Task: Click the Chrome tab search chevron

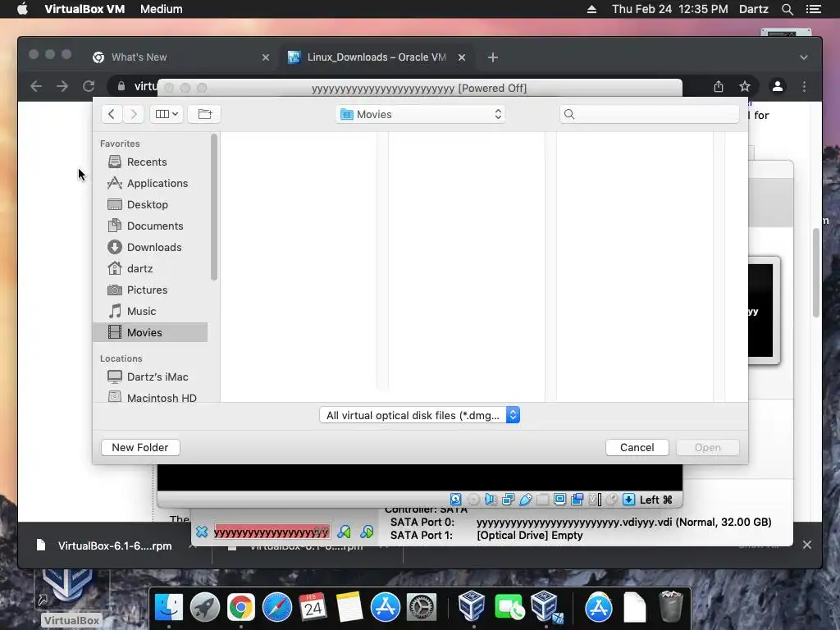Action: (x=804, y=57)
